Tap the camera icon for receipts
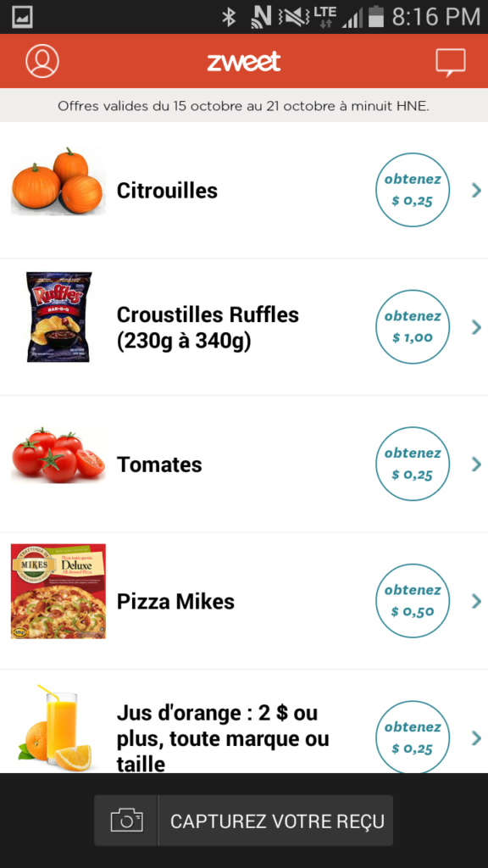This screenshot has width=488, height=868. (126, 821)
